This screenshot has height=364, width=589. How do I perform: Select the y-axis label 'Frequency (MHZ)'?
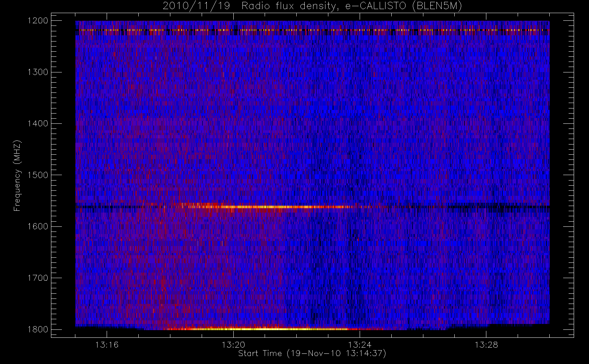tap(17, 175)
